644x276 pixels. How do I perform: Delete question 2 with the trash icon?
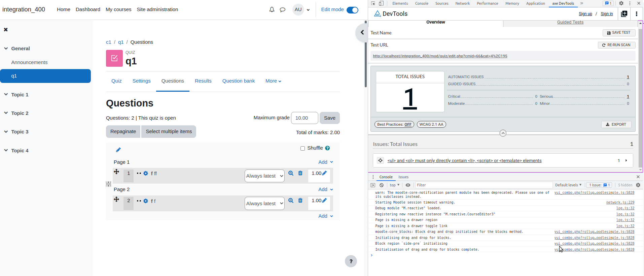(300, 201)
